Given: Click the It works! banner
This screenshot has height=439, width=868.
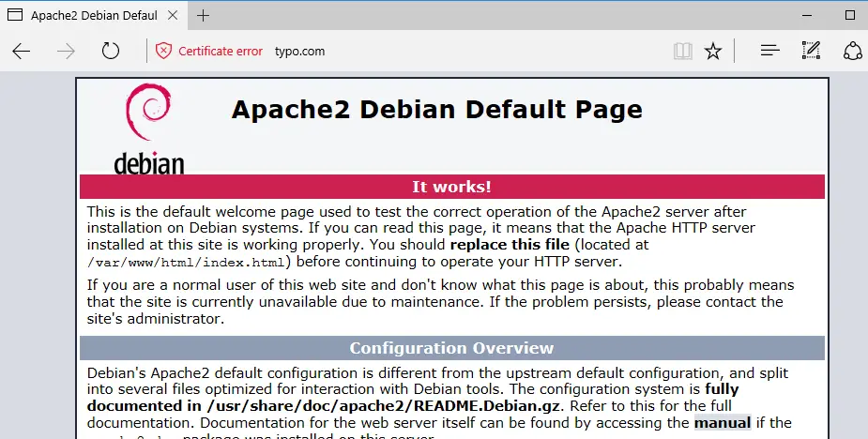Looking at the screenshot, I should 451,187.
